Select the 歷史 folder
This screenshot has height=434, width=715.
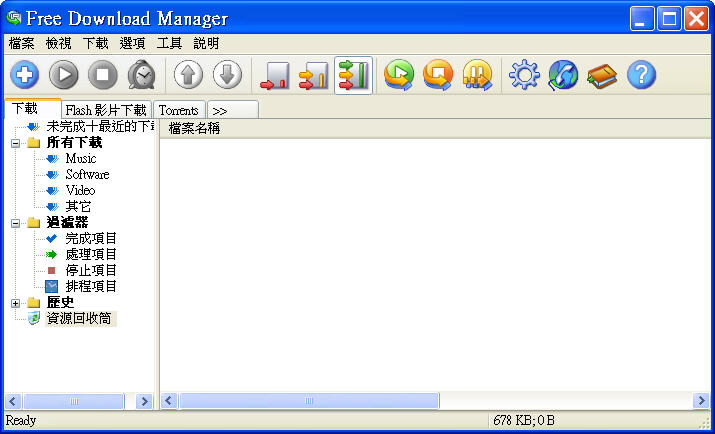click(x=60, y=302)
